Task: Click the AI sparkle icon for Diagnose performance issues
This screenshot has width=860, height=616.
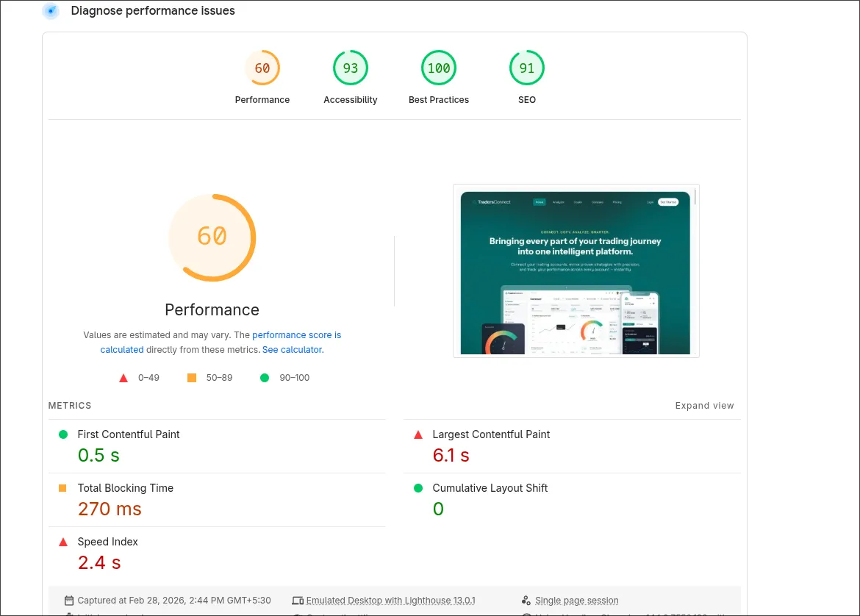Action: (x=51, y=11)
